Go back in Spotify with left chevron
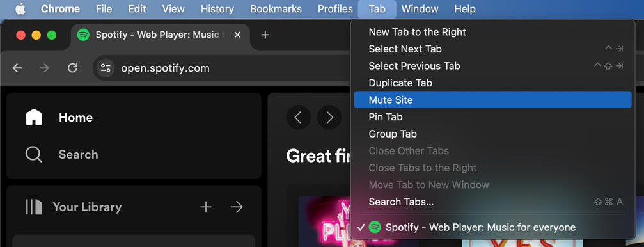This screenshot has width=644, height=247. click(x=298, y=118)
